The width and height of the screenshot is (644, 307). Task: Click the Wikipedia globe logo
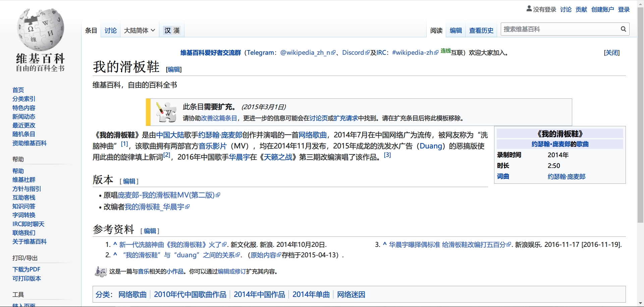click(x=40, y=30)
